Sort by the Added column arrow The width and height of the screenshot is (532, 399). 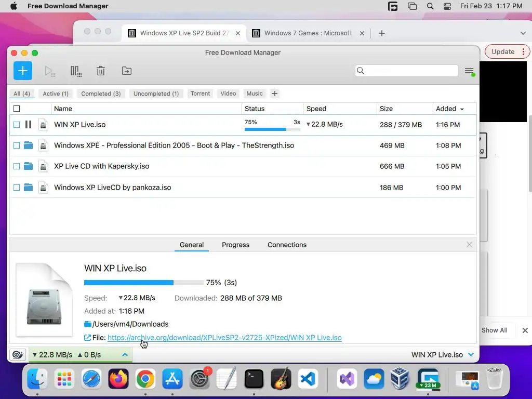pos(462,109)
